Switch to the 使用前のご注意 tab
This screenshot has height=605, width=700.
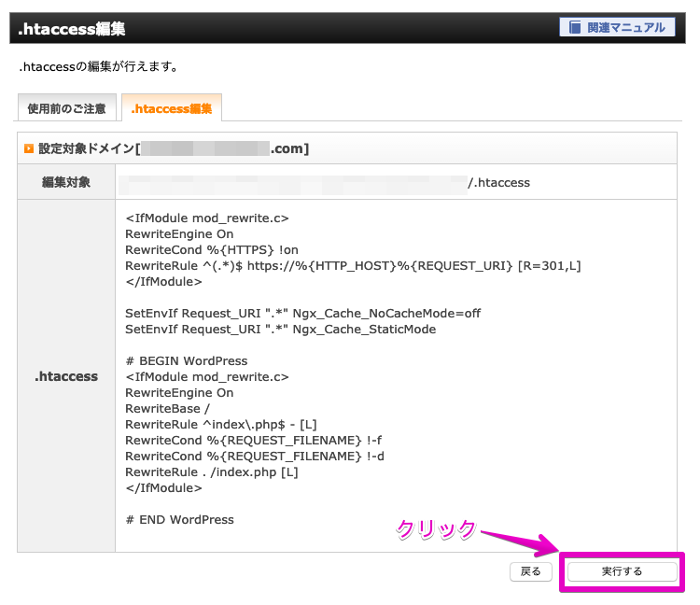66,108
